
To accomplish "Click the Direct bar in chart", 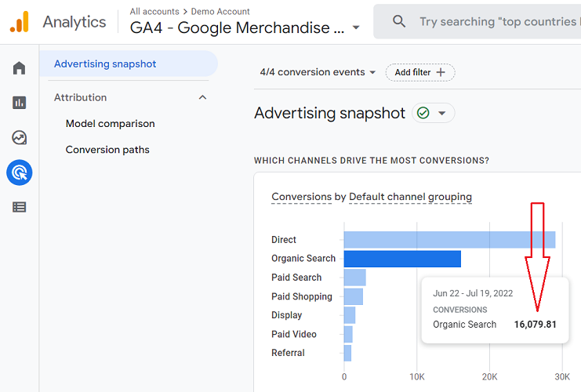I will [x=449, y=240].
